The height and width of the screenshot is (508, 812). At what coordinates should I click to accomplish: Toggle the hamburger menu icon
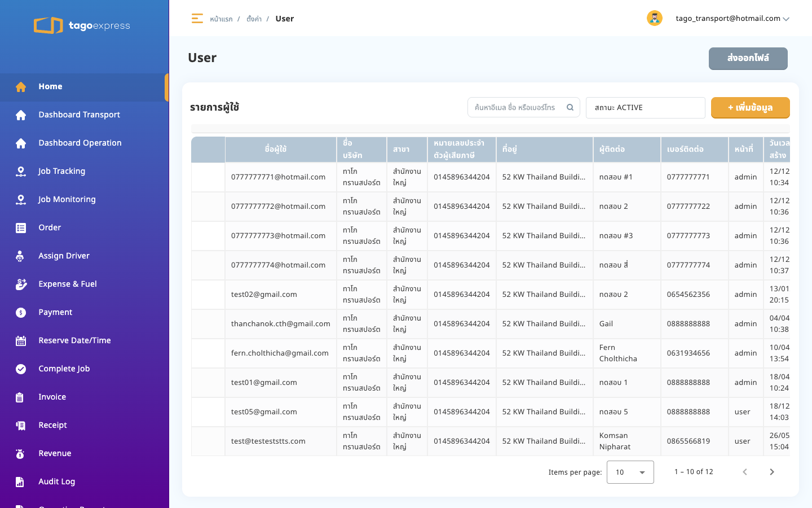197,19
